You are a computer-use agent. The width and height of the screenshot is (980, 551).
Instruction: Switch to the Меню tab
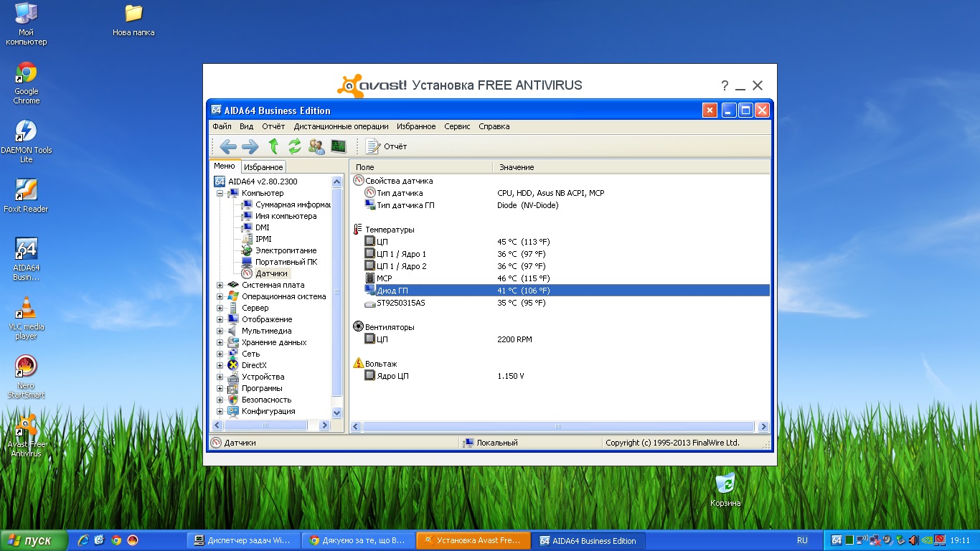[x=224, y=166]
